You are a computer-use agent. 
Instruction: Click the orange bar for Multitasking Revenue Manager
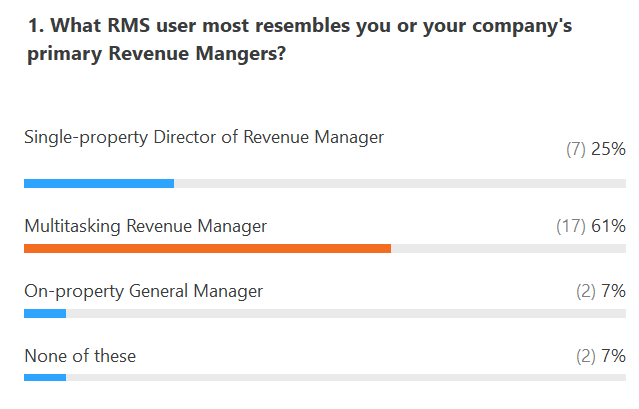point(207,248)
